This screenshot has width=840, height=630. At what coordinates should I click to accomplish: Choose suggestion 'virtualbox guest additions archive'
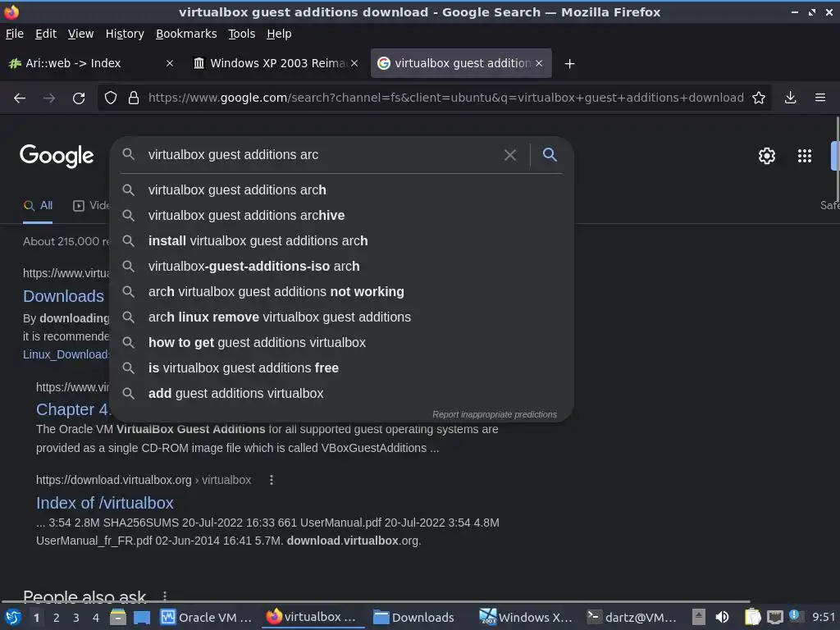[x=342, y=216]
